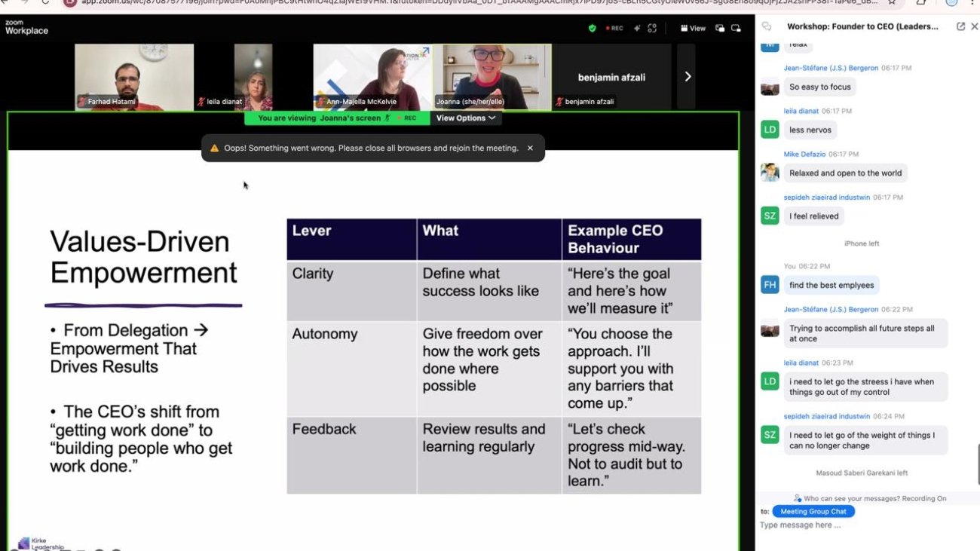
Task: Change recipient via Meeting Group Chat selector
Action: (x=813, y=511)
